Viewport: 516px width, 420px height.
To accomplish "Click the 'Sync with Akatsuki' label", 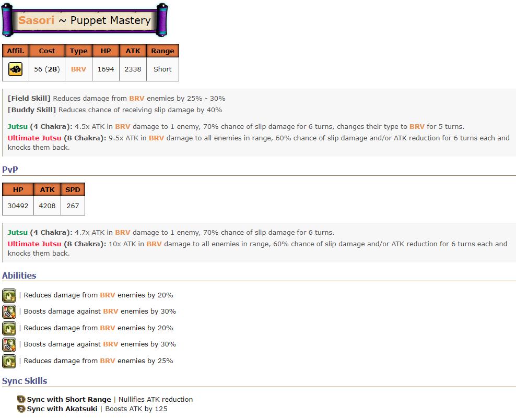I will [62, 409].
